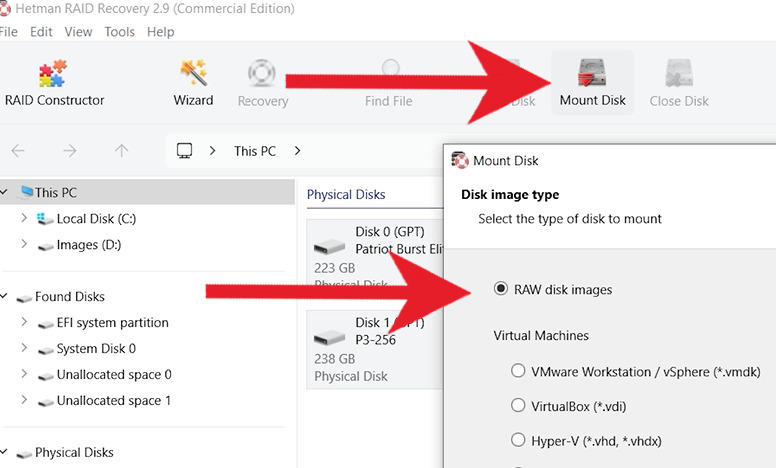Open the View menu

[x=78, y=32]
